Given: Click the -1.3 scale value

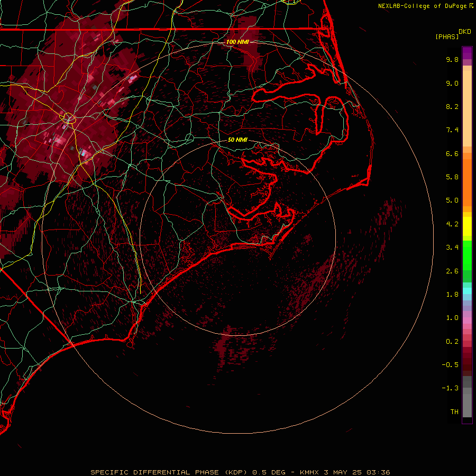Looking at the screenshot, I should click(x=450, y=388).
